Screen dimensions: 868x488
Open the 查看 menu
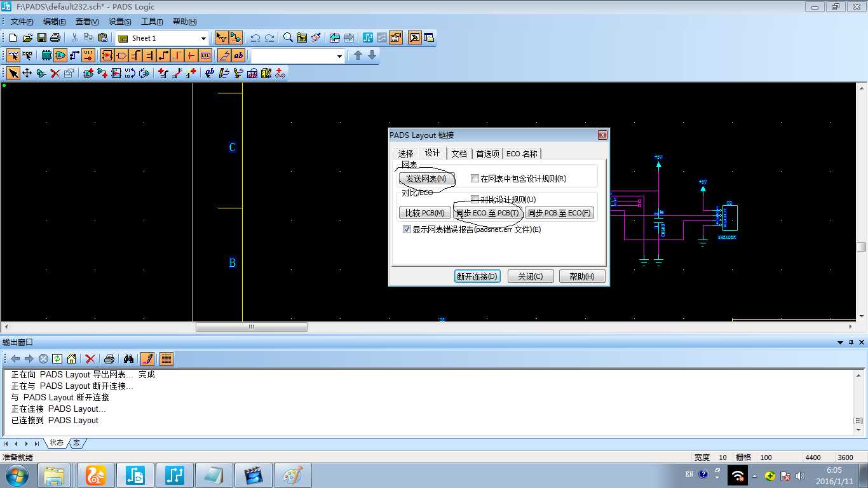pyautogui.click(x=87, y=22)
